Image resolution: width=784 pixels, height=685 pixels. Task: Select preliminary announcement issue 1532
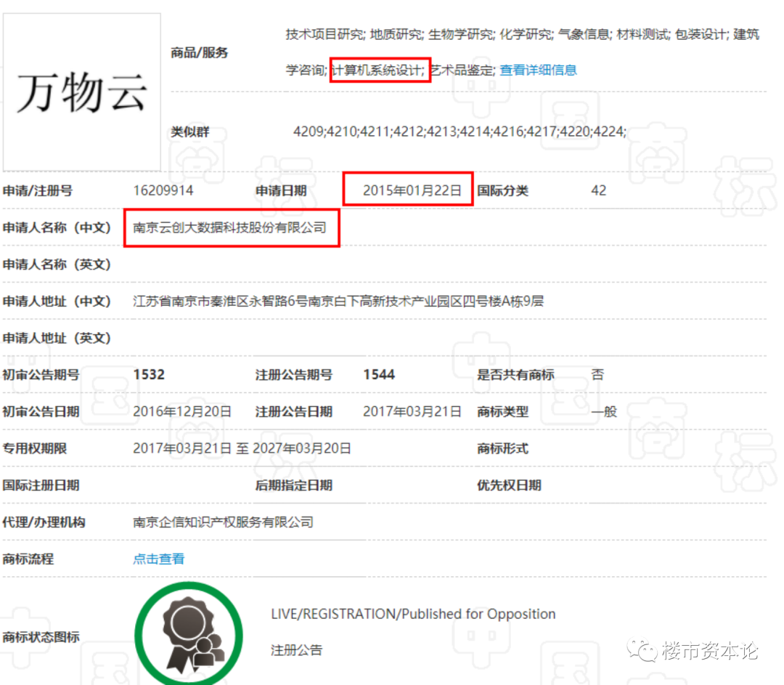149,375
